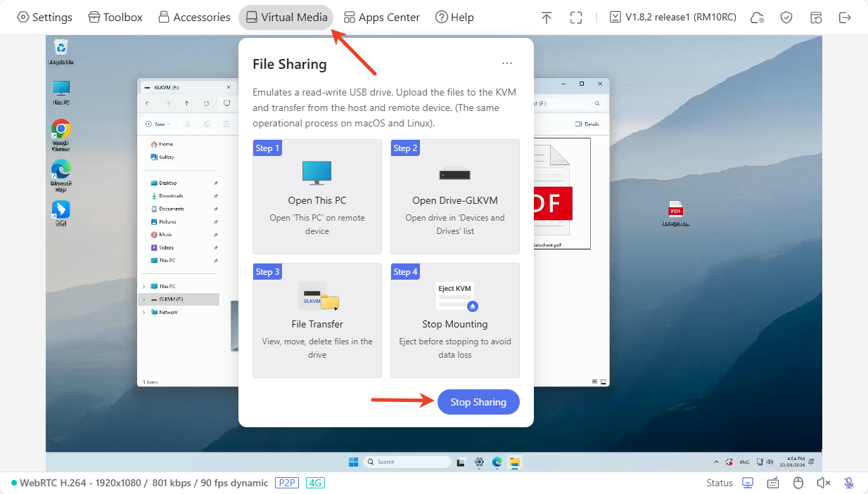868x494 pixels.
Task: Click the Explorer Refresh icon
Action: pyautogui.click(x=206, y=103)
